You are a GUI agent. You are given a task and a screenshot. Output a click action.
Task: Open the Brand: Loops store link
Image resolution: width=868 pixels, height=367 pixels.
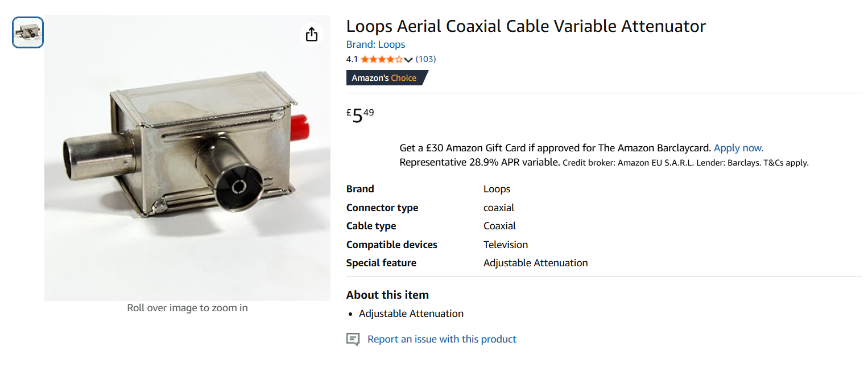click(x=375, y=44)
